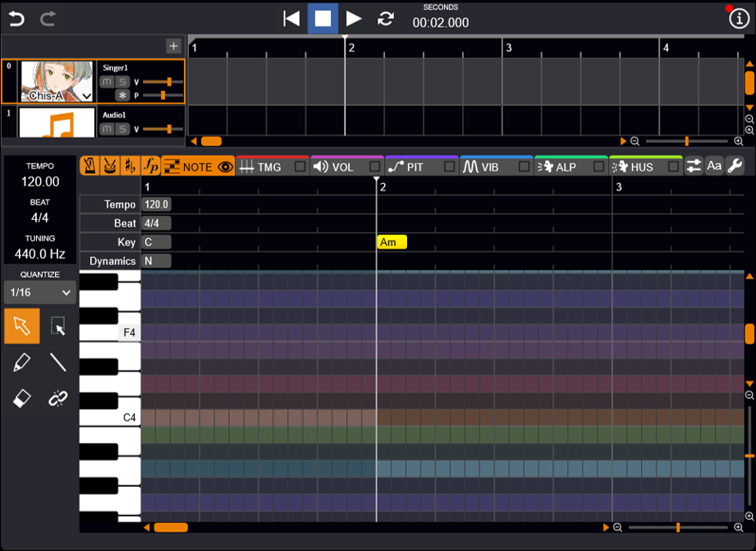
Task: Select the Eraser tool
Action: 22,398
